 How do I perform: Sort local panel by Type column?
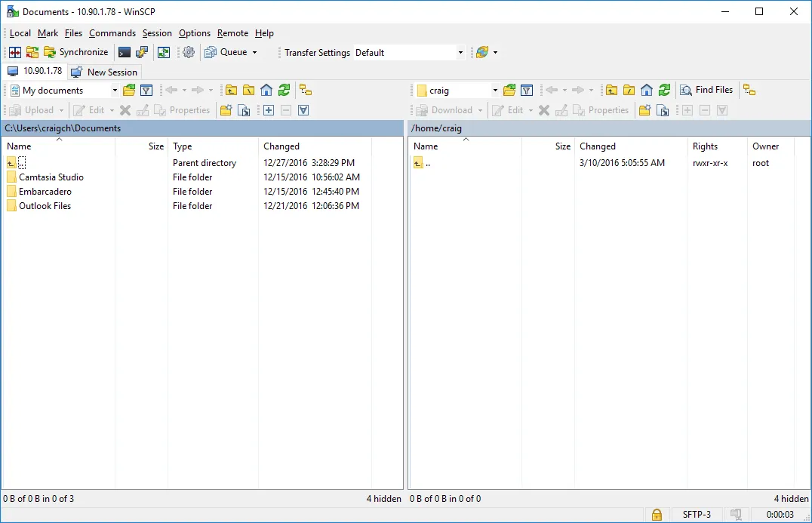213,146
